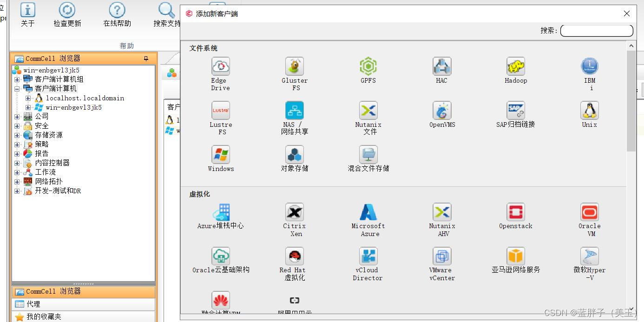This screenshot has width=644, height=322.
Task: Select the Openstack icon
Action: 516,212
